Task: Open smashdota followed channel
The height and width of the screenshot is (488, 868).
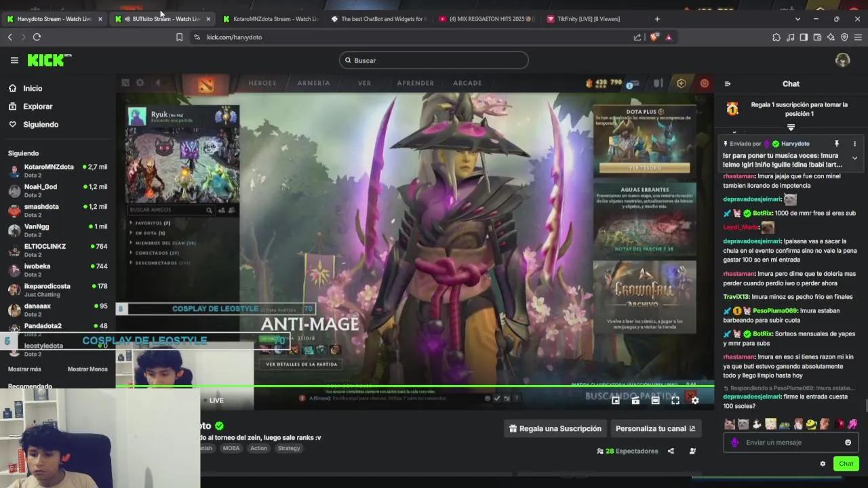Action: (x=58, y=210)
